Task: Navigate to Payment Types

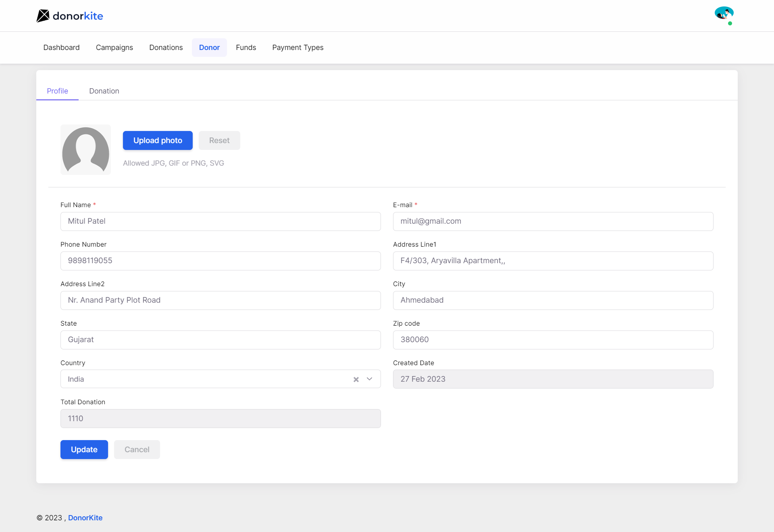Action: (298, 48)
